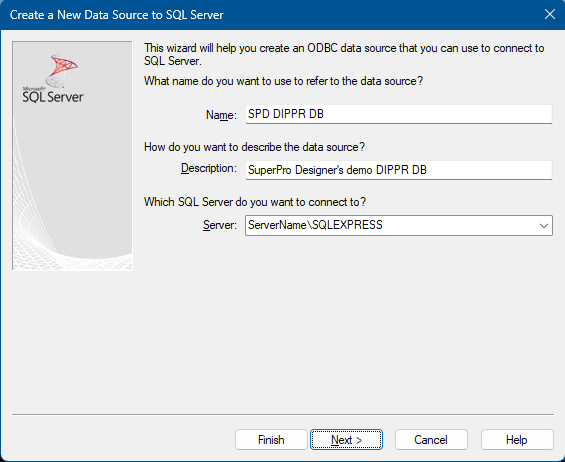The width and height of the screenshot is (565, 462).
Task: Expand the Server dropdown arrow
Action: (x=544, y=226)
